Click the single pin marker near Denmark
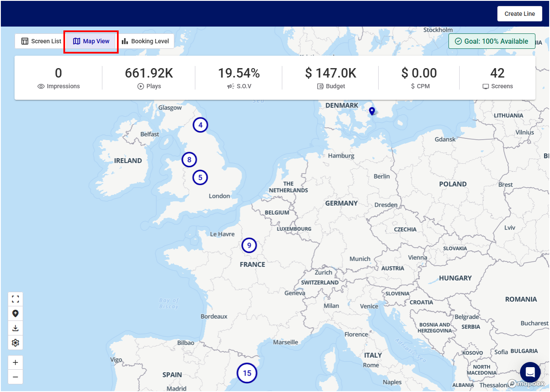Image resolution: width=550 pixels, height=392 pixels. pyautogui.click(x=372, y=111)
